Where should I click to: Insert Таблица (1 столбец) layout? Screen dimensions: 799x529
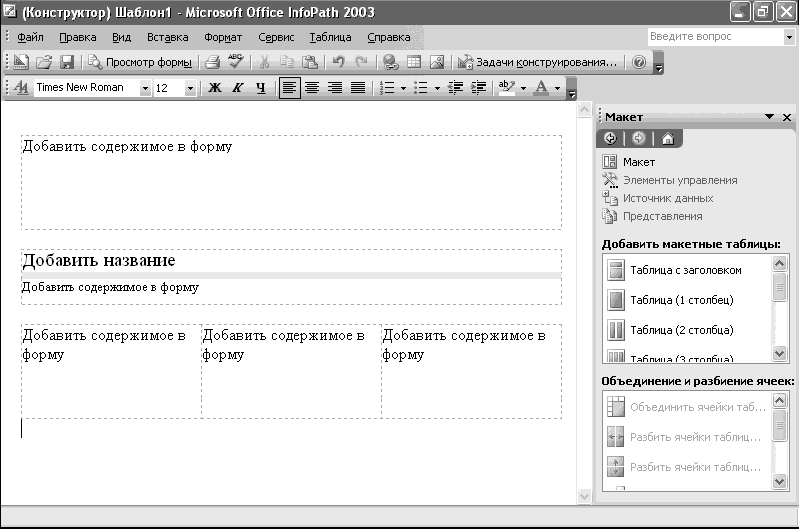click(682, 300)
